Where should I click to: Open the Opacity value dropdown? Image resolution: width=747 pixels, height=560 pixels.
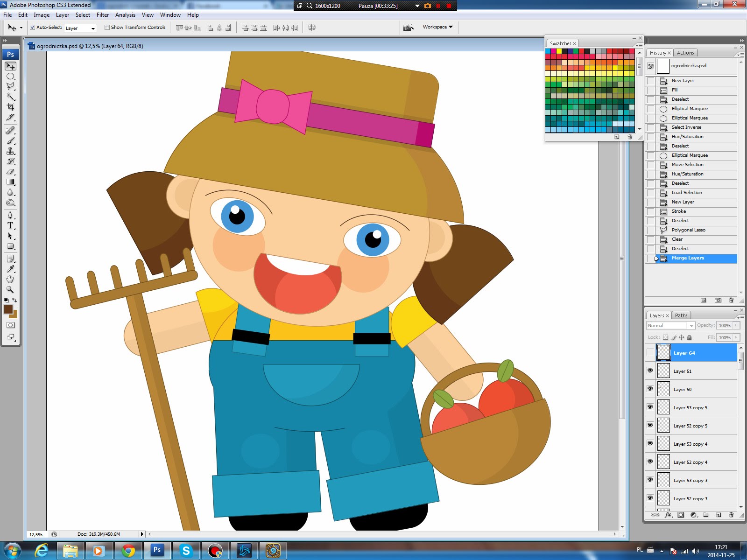click(x=736, y=326)
